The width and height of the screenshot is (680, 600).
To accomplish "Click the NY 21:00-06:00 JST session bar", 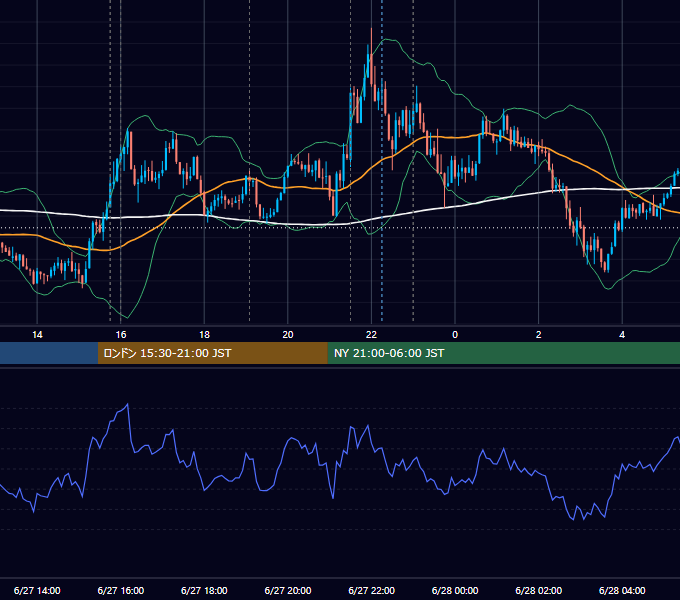I will point(503,353).
